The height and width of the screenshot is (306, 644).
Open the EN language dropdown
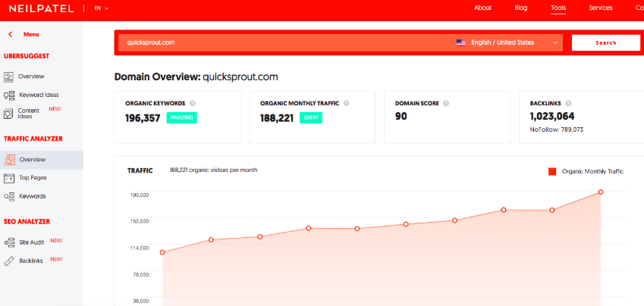102,8
